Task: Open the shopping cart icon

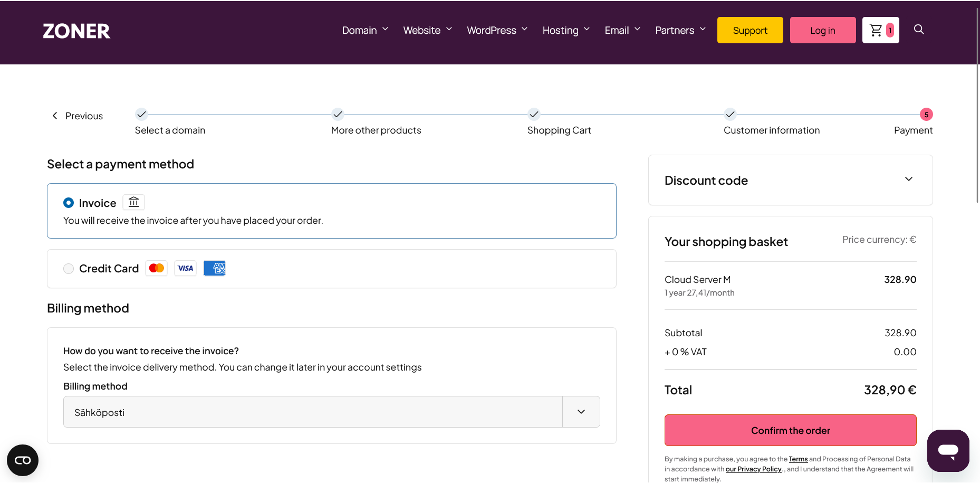Action: click(x=880, y=30)
